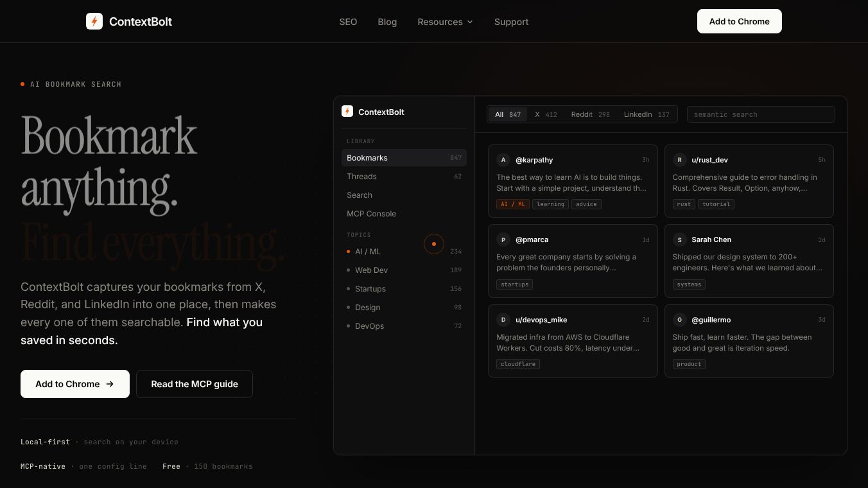Image resolution: width=868 pixels, height=488 pixels.
Task: Click the Sarah Chen avatar icon
Action: 679,240
